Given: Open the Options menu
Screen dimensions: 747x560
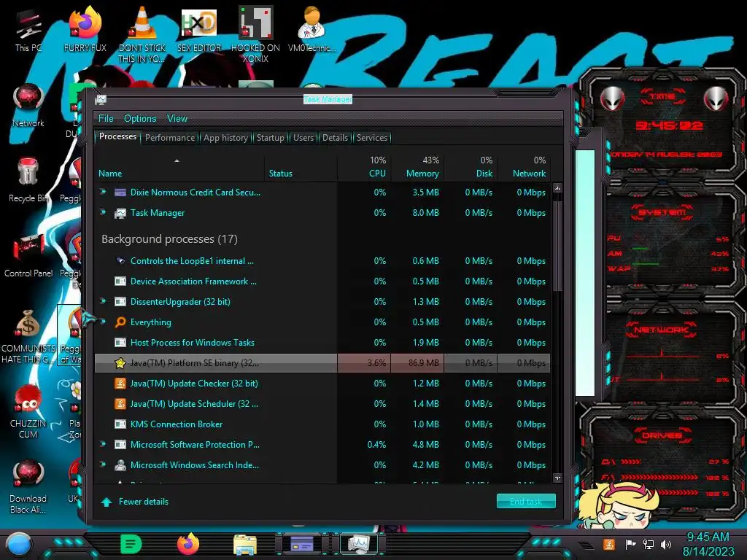Looking at the screenshot, I should click(x=140, y=118).
